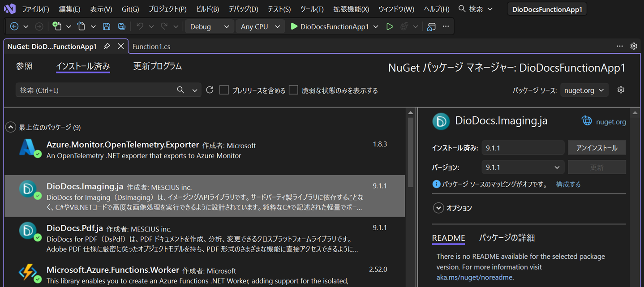
Task: Click the Microsoft.Azure.Functions.Worker lightning icon
Action: coord(29,273)
